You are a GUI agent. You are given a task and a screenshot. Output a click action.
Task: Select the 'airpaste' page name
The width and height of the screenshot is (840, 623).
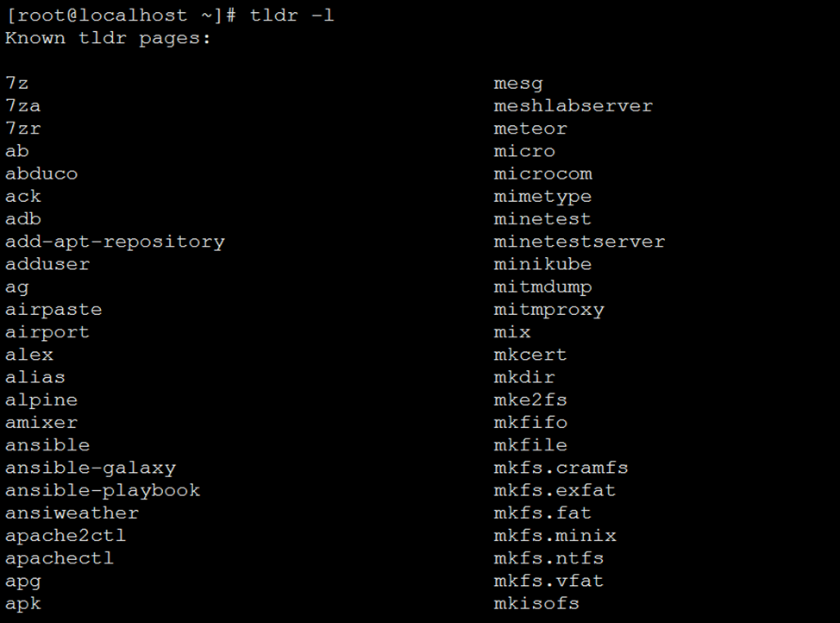pyautogui.click(x=53, y=310)
